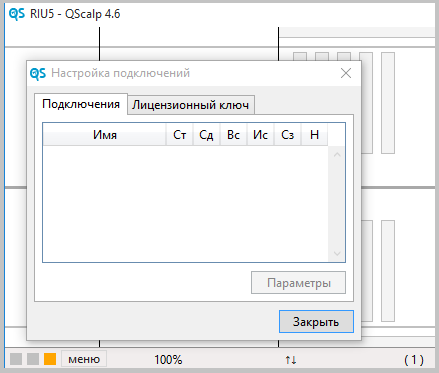Click the Параметры button

tap(298, 283)
